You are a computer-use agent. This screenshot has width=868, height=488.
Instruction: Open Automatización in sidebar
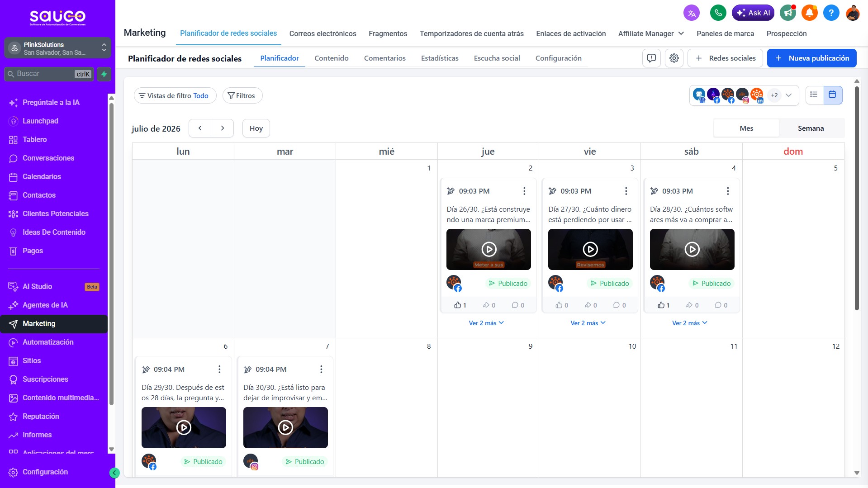[48, 342]
